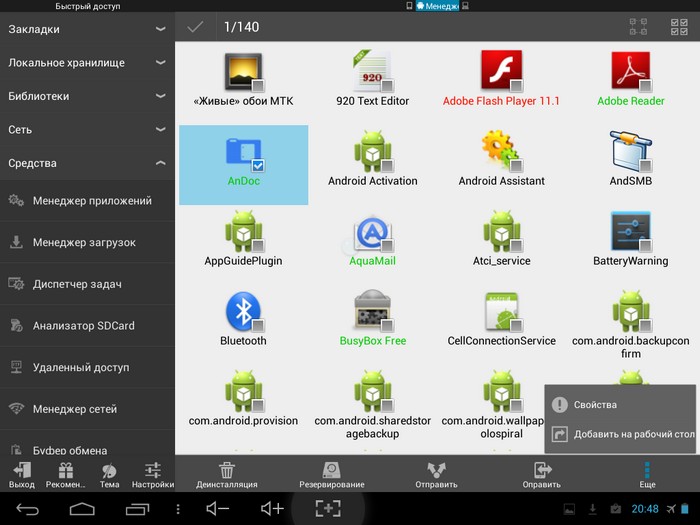Viewport: 700px width, 525px height.
Task: Uncheck the AnDoc app checkbox
Action: (258, 166)
